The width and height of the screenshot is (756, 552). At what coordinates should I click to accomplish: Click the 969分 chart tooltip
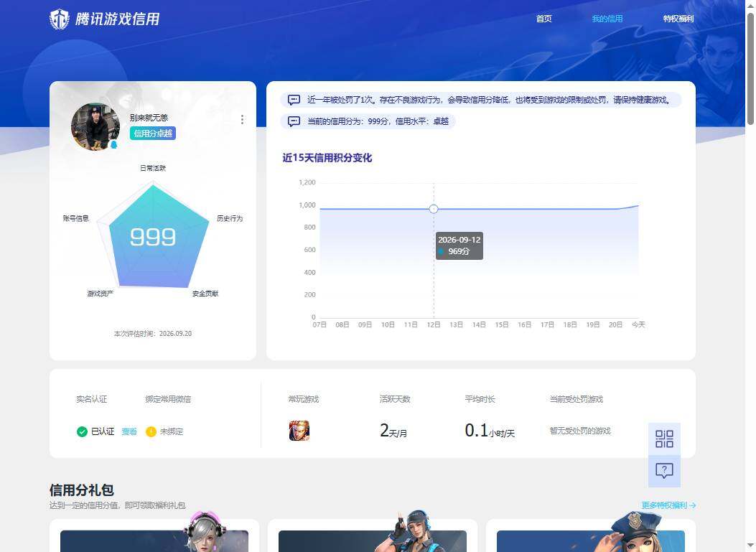459,245
